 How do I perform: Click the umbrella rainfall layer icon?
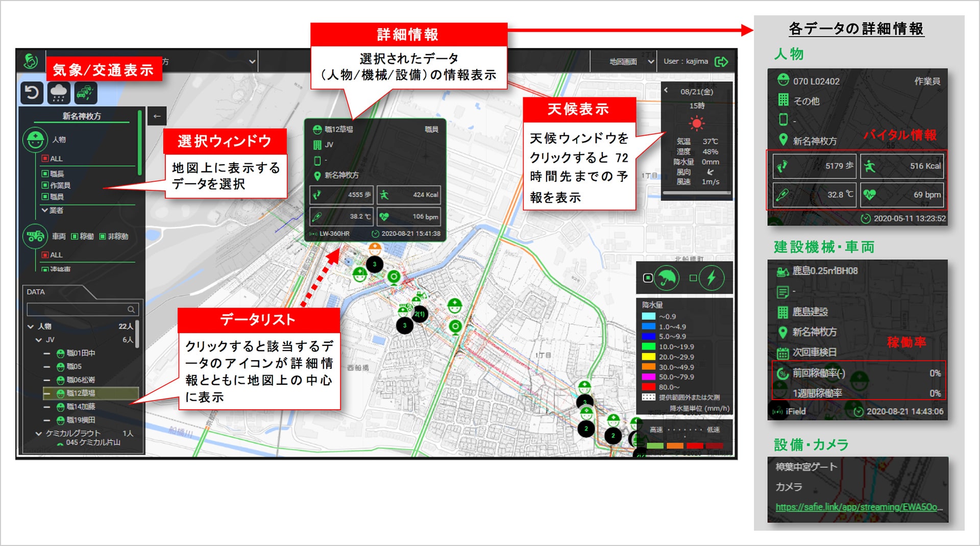(x=667, y=278)
